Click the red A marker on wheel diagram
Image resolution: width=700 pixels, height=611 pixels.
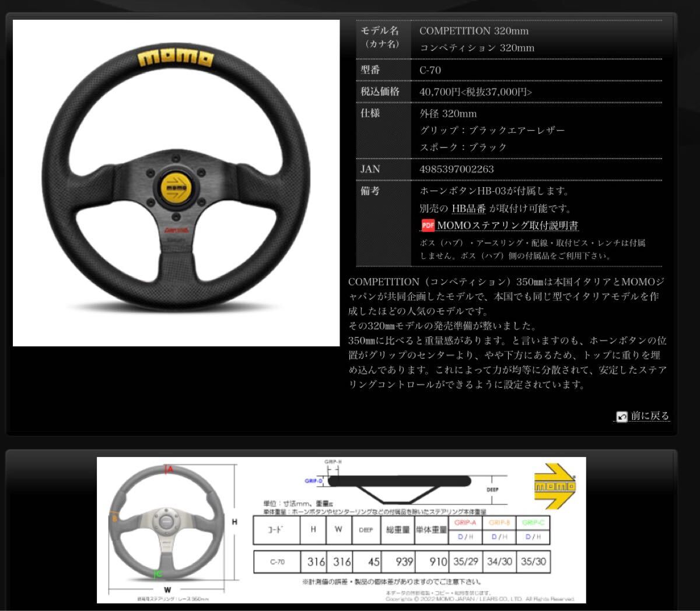(x=170, y=468)
